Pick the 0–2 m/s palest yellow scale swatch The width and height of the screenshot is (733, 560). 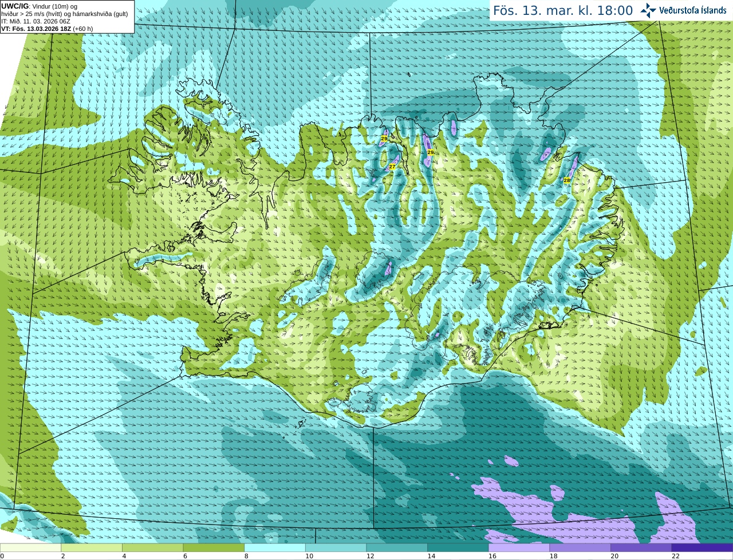coord(30,548)
